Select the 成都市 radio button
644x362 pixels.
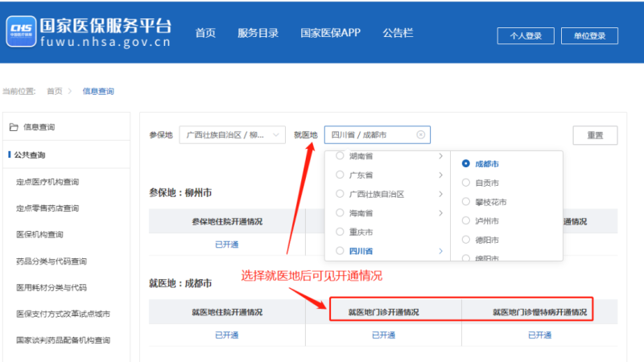(466, 163)
